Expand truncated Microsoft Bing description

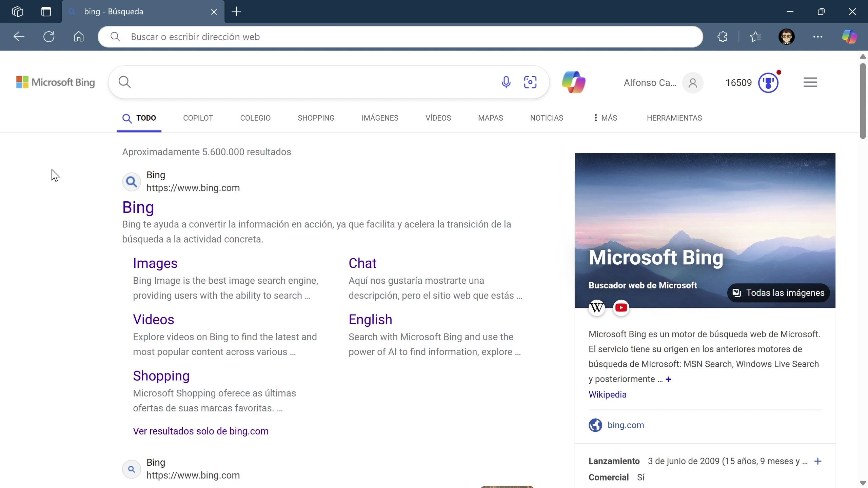(668, 379)
